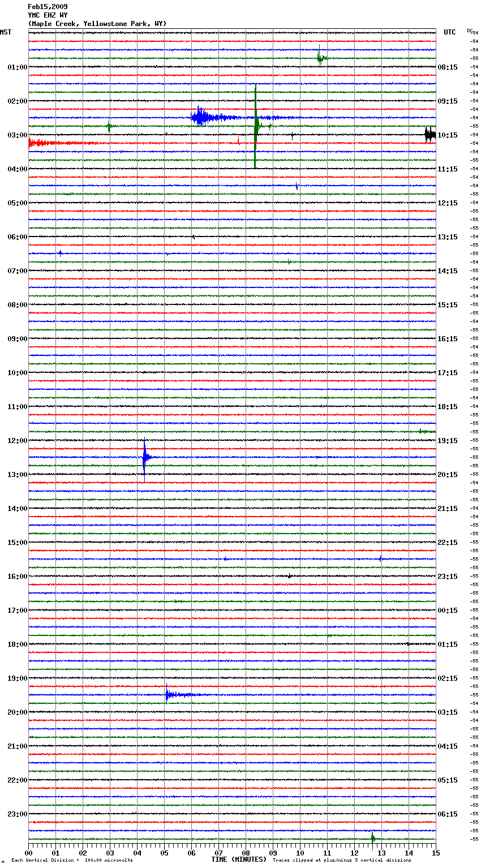
Task: Click bottom-axis minute tick label '15'
Action: click(x=436, y=853)
